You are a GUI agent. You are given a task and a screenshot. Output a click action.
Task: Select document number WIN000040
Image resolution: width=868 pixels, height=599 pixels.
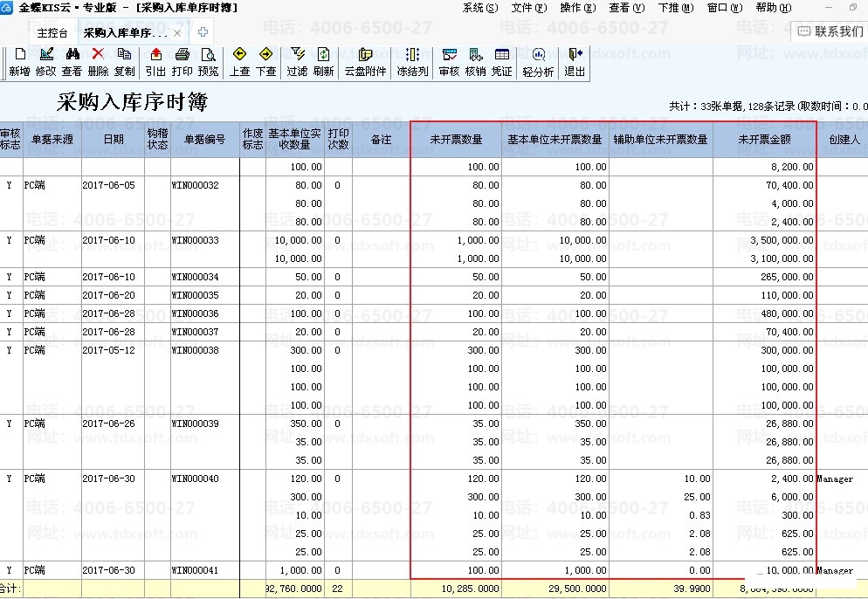click(x=195, y=479)
